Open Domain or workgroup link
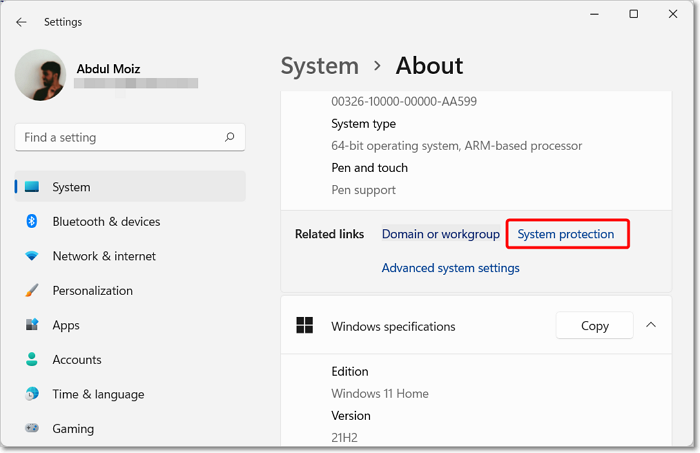This screenshot has height=453, width=700. pyautogui.click(x=441, y=234)
